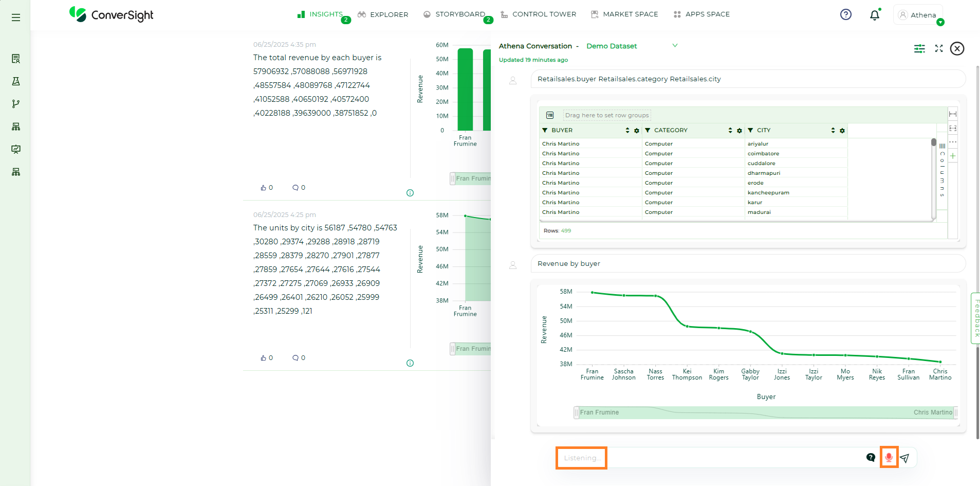The width and height of the screenshot is (980, 486).
Task: Open the hamburger menu
Action: point(16,17)
